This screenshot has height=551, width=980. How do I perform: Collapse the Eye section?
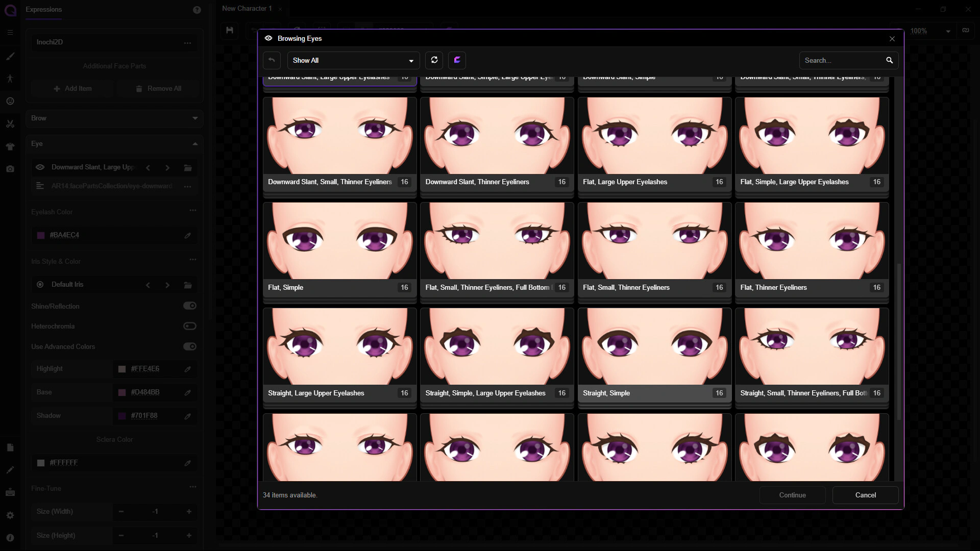pyautogui.click(x=114, y=144)
